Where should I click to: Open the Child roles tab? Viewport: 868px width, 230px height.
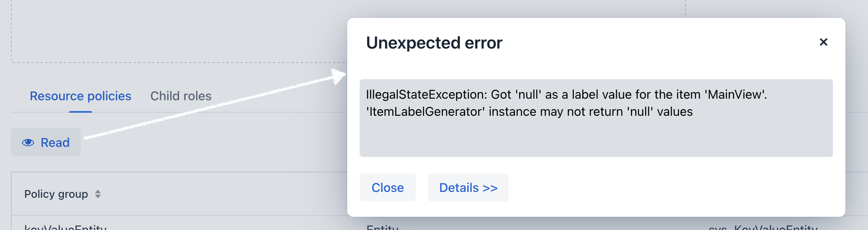[181, 96]
